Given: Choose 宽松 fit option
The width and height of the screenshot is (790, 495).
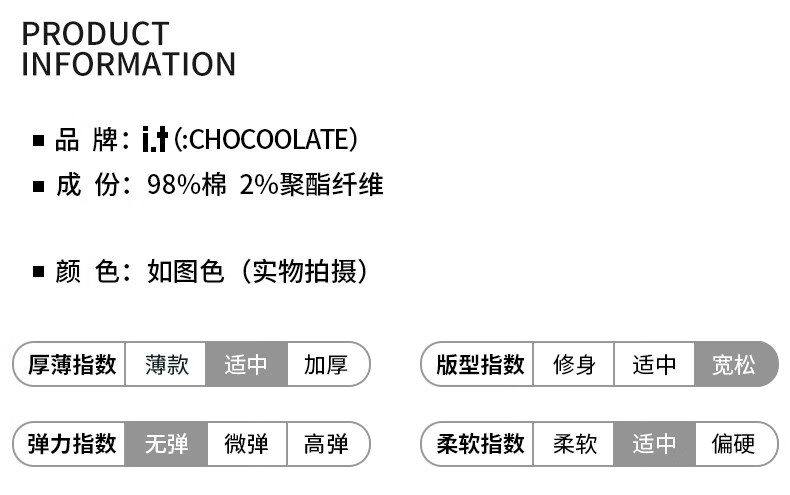Looking at the screenshot, I should click(x=734, y=364).
